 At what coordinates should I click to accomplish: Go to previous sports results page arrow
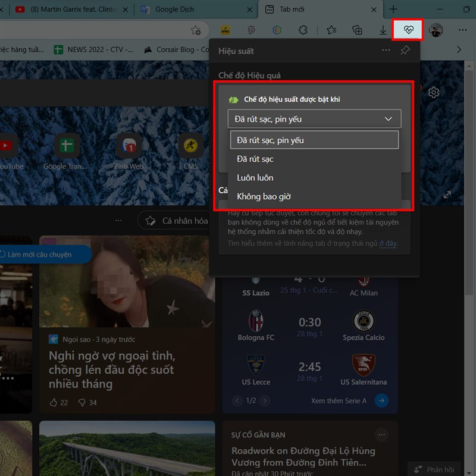click(x=237, y=400)
